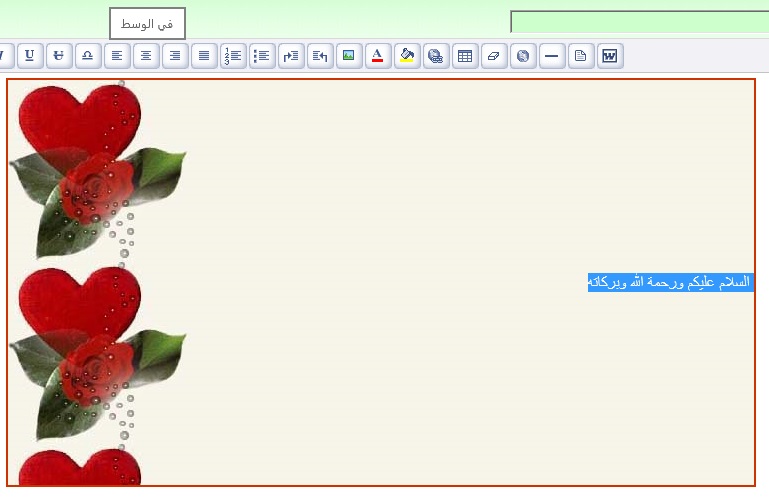Align text to the left
Viewport: 769px width, 501px height.
(x=117, y=56)
